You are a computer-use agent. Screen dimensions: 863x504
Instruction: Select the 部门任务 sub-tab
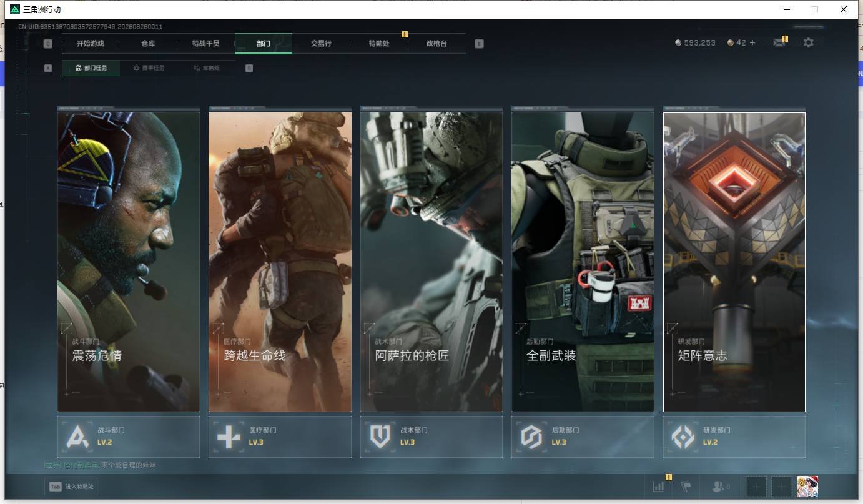click(x=91, y=68)
